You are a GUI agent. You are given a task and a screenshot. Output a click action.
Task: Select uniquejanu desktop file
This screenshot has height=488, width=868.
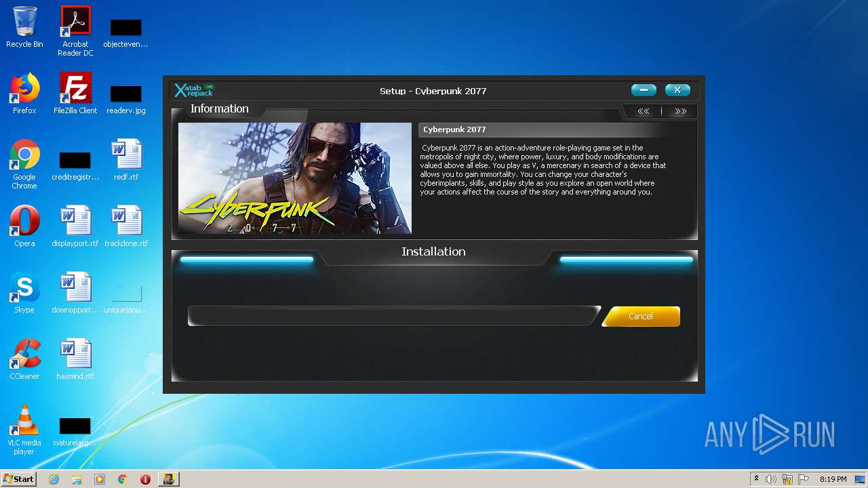[126, 298]
